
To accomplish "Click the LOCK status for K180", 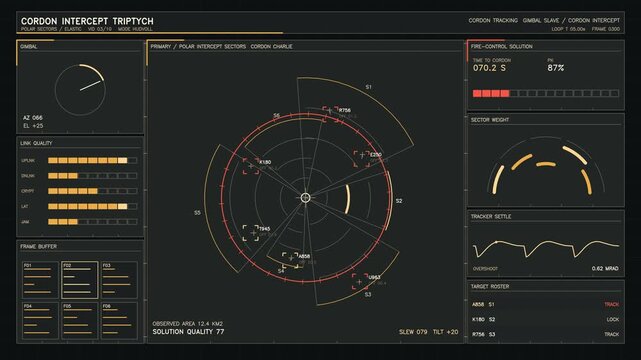I will tap(613, 320).
